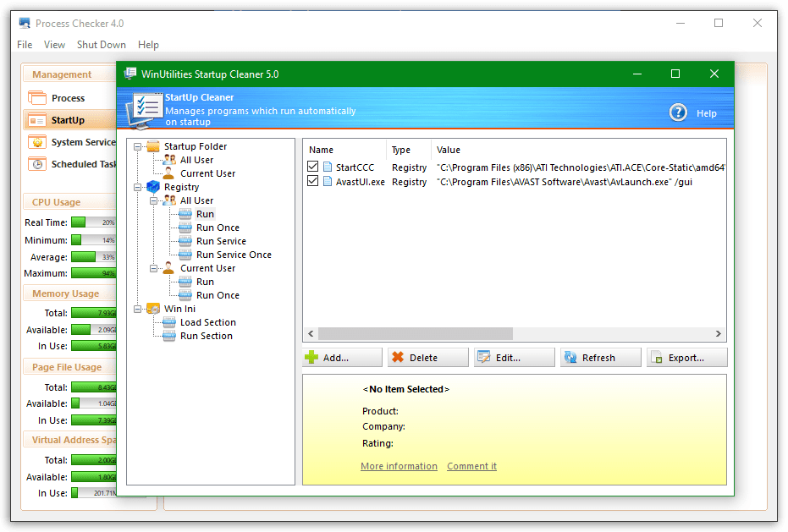Image resolution: width=788 pixels, height=532 pixels.
Task: Sort the list by the Value column
Action: coord(578,150)
